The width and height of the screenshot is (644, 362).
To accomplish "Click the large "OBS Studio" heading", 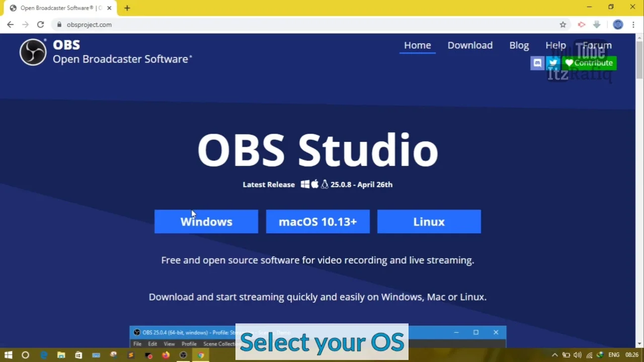I will (x=317, y=150).
